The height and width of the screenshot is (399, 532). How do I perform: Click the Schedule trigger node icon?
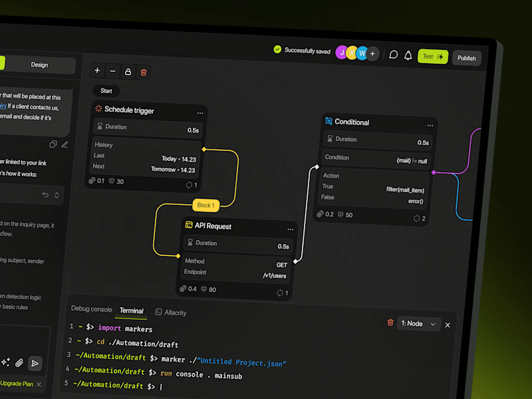point(98,108)
